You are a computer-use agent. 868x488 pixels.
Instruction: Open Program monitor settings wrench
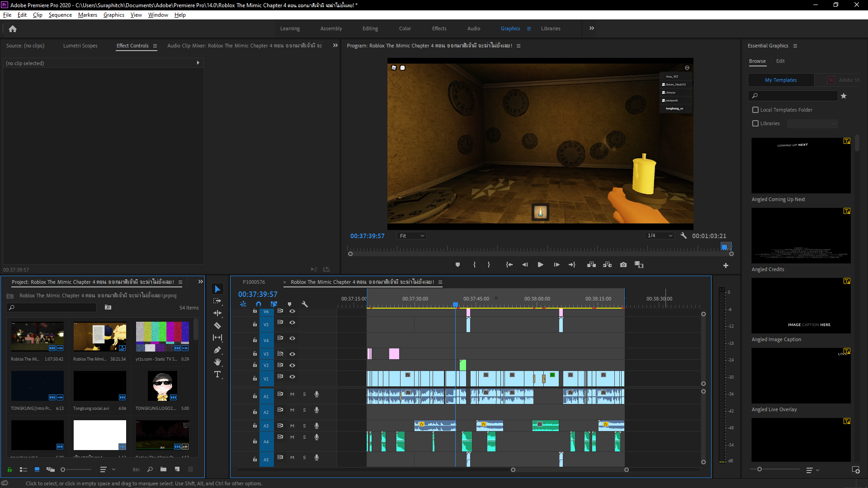pyautogui.click(x=684, y=236)
